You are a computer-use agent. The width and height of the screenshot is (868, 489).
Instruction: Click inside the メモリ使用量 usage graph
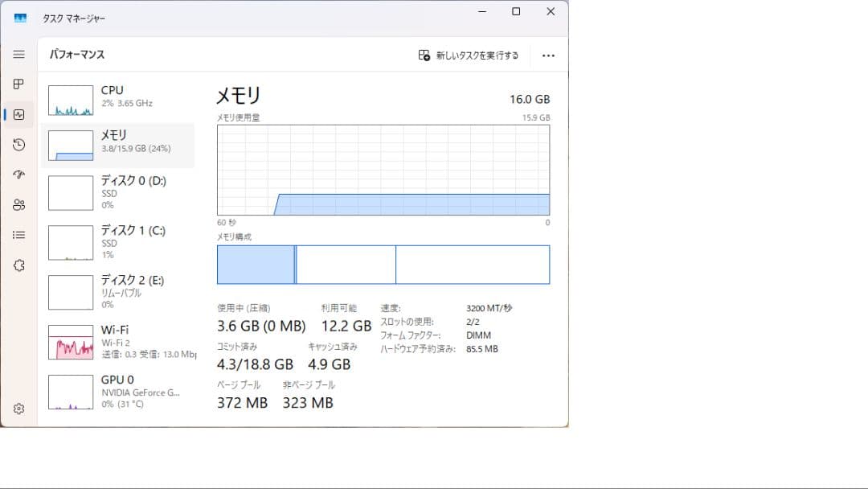pos(383,173)
